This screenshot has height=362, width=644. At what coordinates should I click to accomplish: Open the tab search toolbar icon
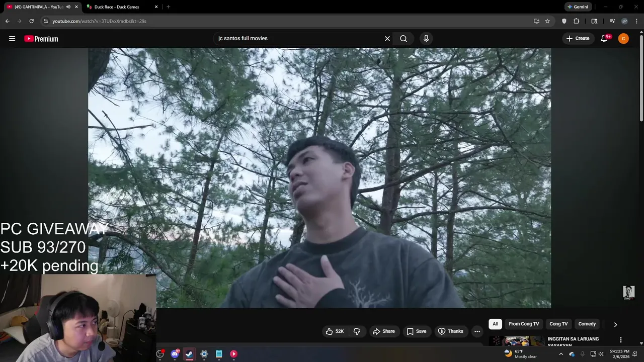(594, 21)
